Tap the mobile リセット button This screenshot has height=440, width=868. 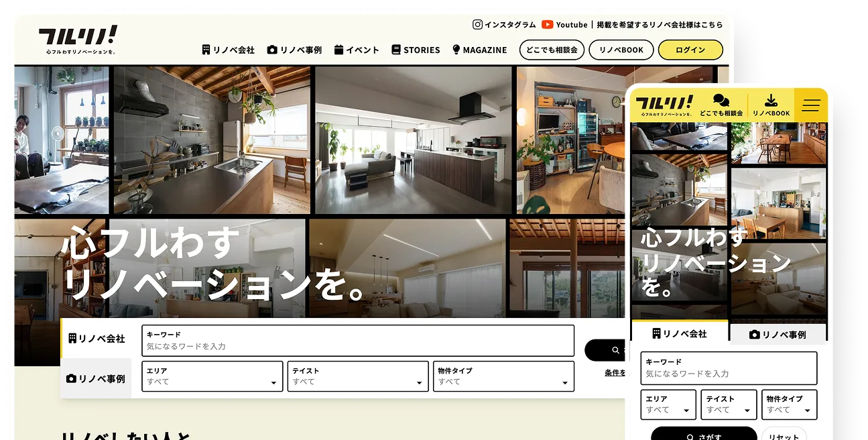point(784,435)
